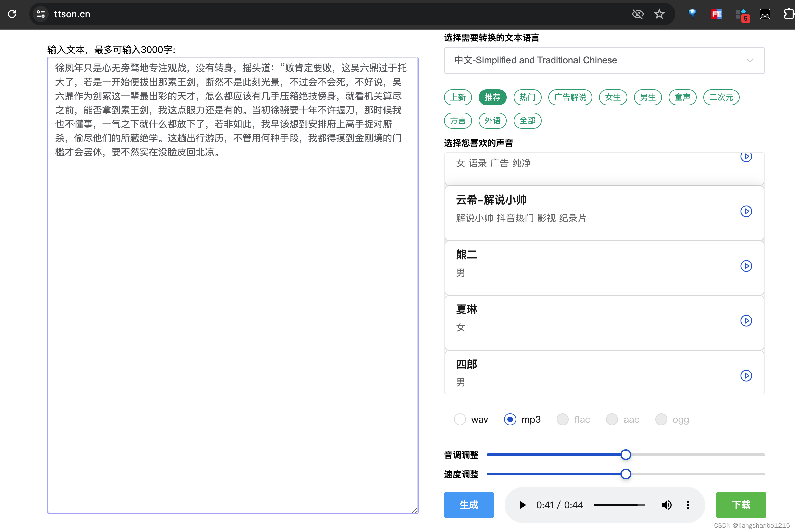The height and width of the screenshot is (532, 795).
Task: Mute the audio player volume
Action: pos(666,505)
